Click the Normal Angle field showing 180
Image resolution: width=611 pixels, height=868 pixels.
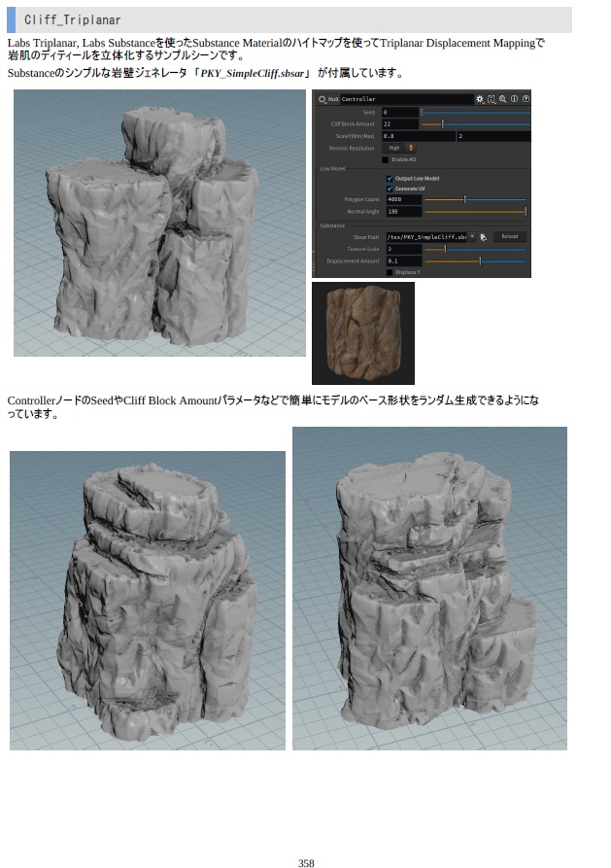pyautogui.click(x=404, y=212)
